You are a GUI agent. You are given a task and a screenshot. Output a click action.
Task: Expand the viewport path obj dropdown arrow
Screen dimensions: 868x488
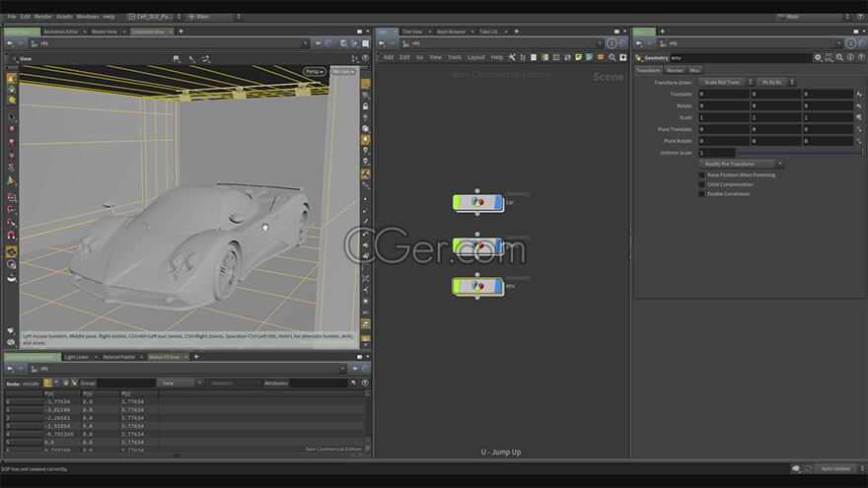[305, 43]
